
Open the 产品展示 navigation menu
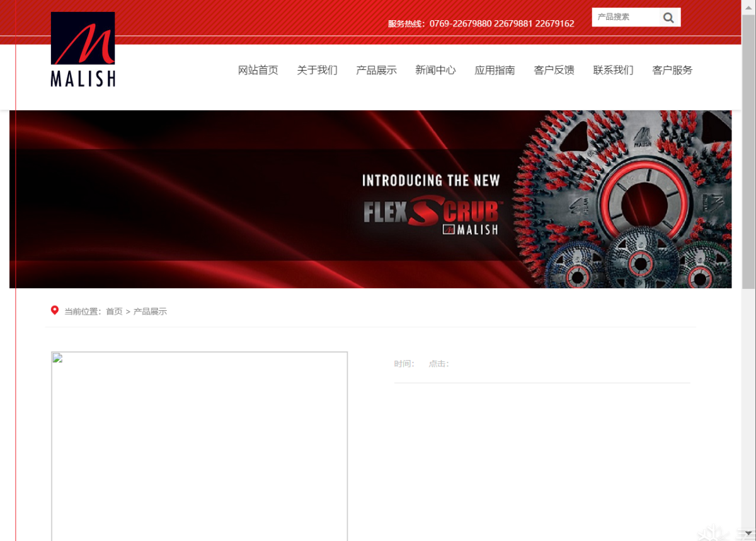tap(377, 70)
